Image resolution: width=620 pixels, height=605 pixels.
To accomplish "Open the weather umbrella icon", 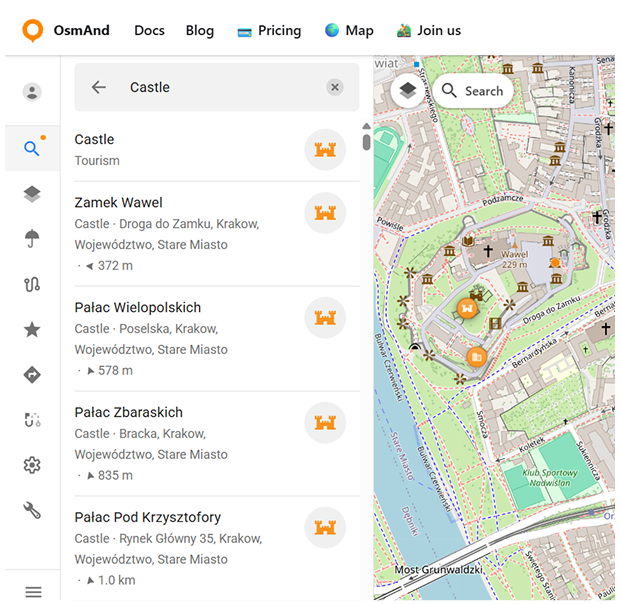I will point(32,238).
